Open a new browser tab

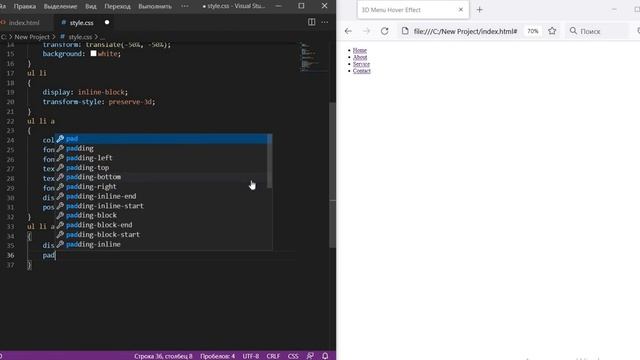(480, 9)
